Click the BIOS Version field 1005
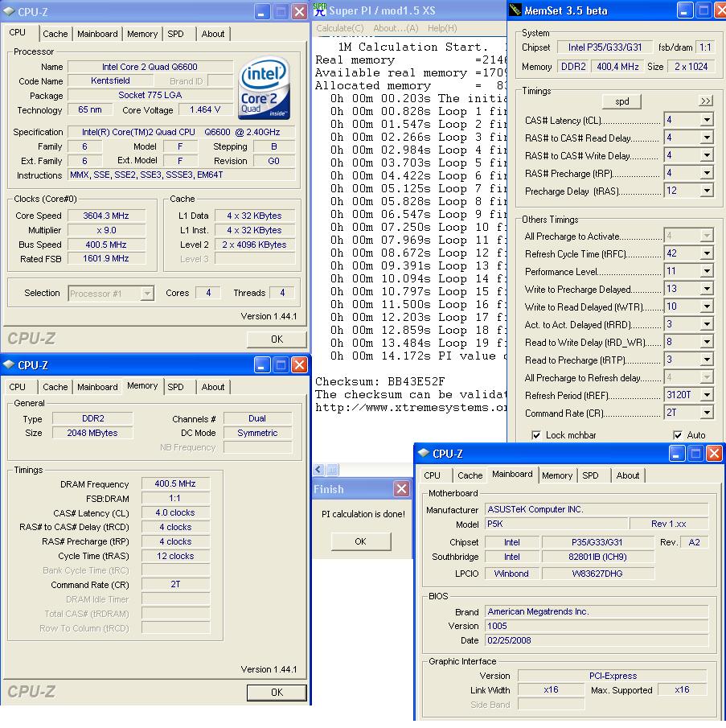This screenshot has height=728, width=726. pos(597,626)
